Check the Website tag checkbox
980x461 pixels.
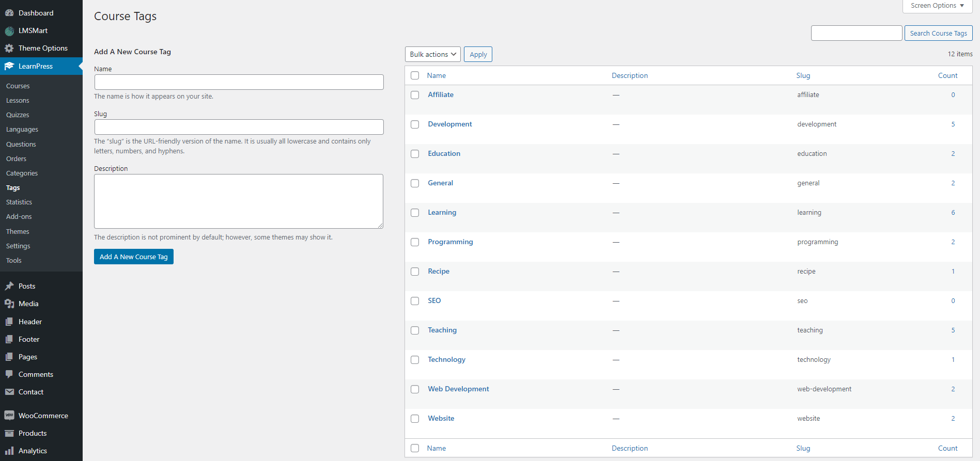click(x=415, y=419)
